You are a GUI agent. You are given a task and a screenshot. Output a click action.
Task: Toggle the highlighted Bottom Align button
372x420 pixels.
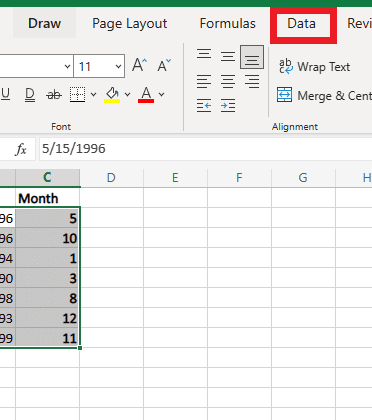[252, 57]
